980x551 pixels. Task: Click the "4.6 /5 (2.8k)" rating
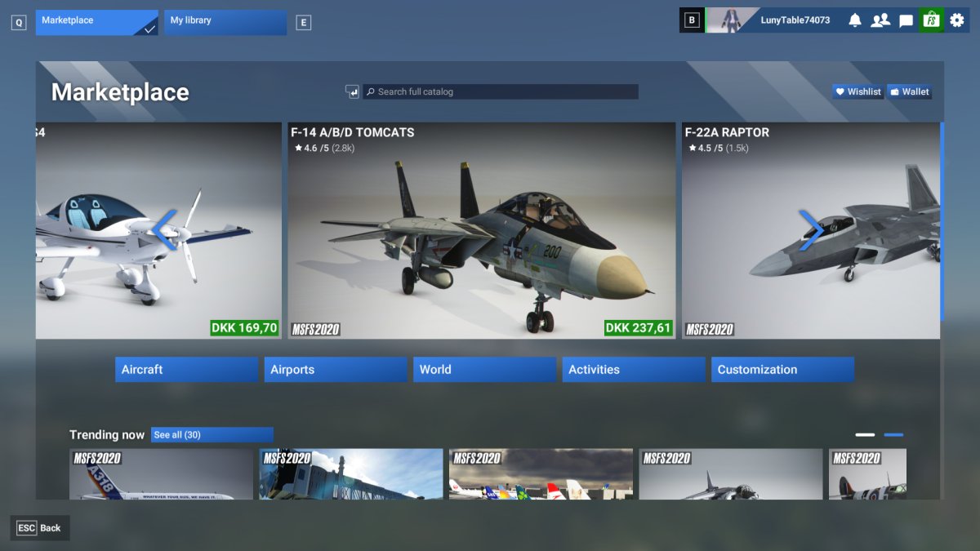[323, 149]
